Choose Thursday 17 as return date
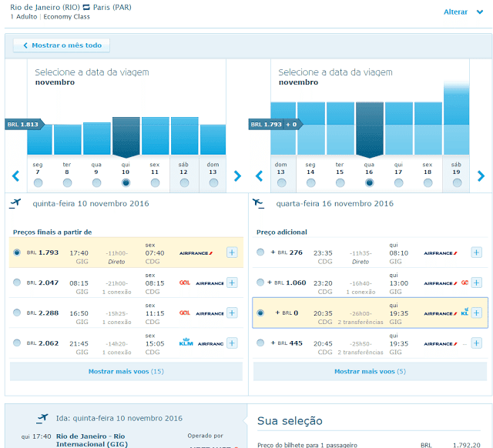Image resolution: width=493 pixels, height=448 pixels. pyautogui.click(x=399, y=183)
